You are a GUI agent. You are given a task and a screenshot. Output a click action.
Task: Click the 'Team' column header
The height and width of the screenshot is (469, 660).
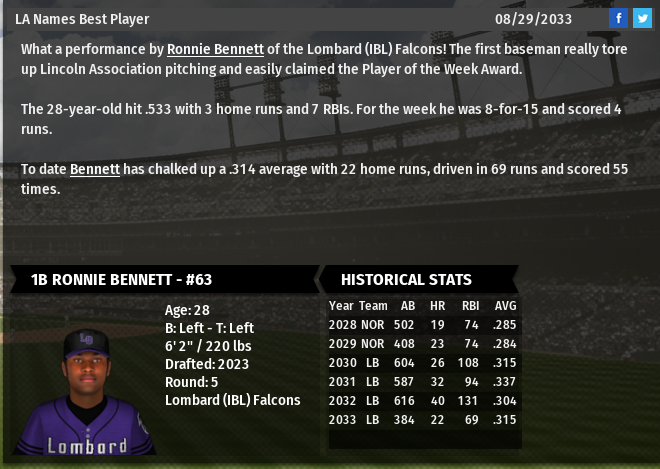[373, 306]
